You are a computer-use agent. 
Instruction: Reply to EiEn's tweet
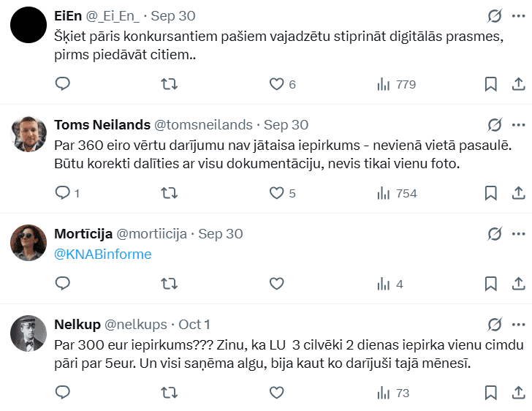[63, 84]
